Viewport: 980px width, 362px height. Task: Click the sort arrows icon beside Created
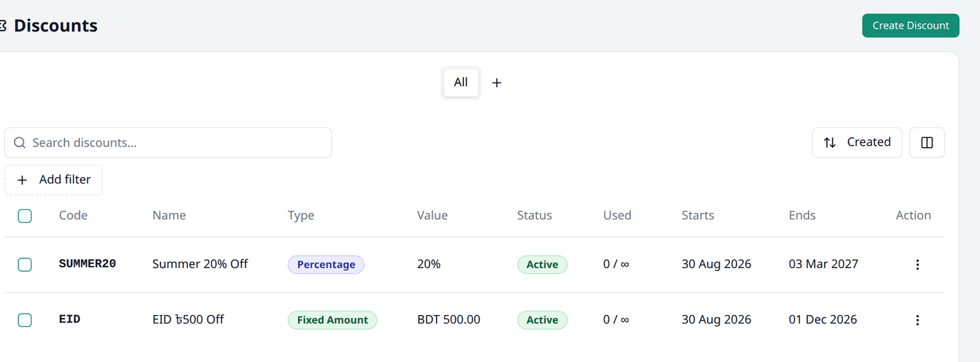point(829,142)
